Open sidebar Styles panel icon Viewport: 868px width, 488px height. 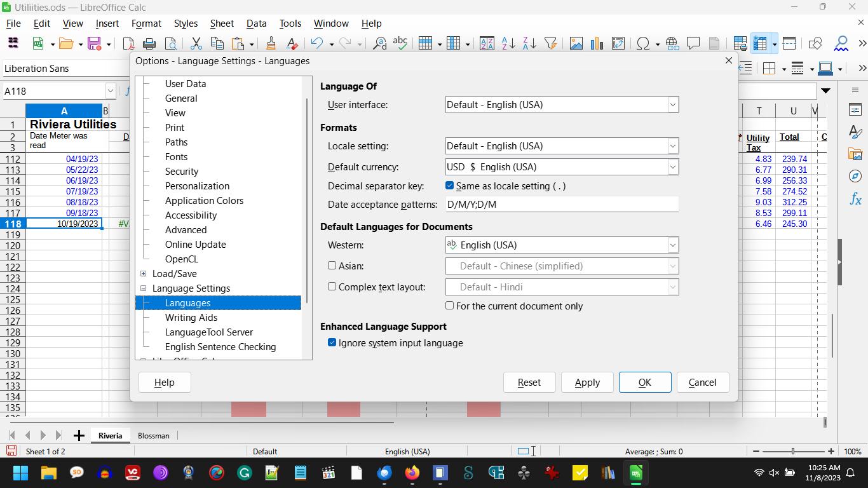855,132
